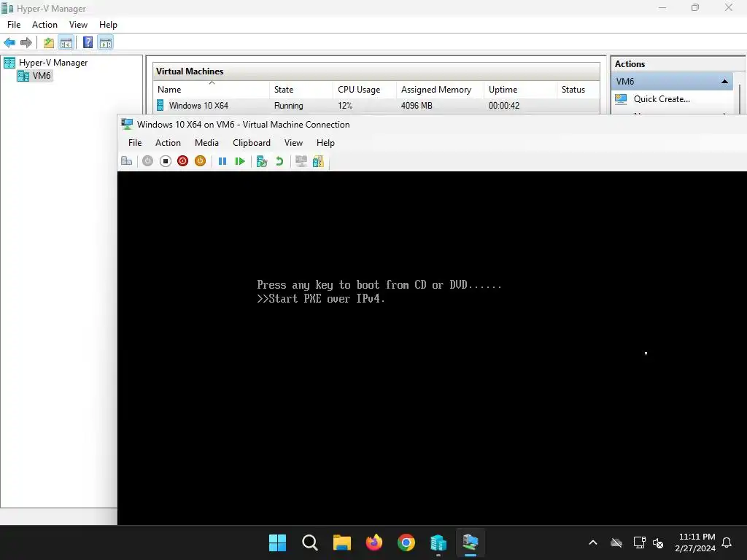The width and height of the screenshot is (747, 560).
Task: Click the red Shut Down icon
Action: click(182, 161)
